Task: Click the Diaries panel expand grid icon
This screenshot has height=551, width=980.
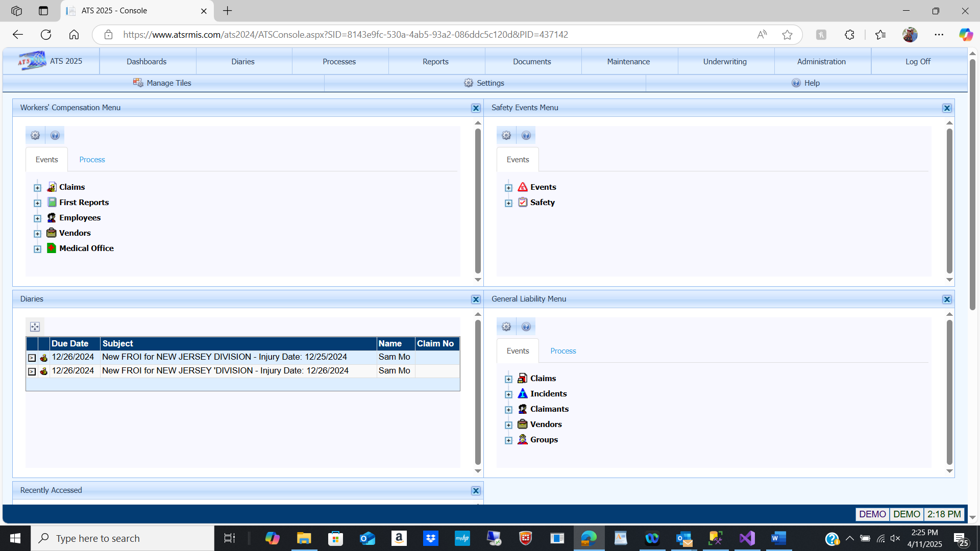Action: point(35,327)
